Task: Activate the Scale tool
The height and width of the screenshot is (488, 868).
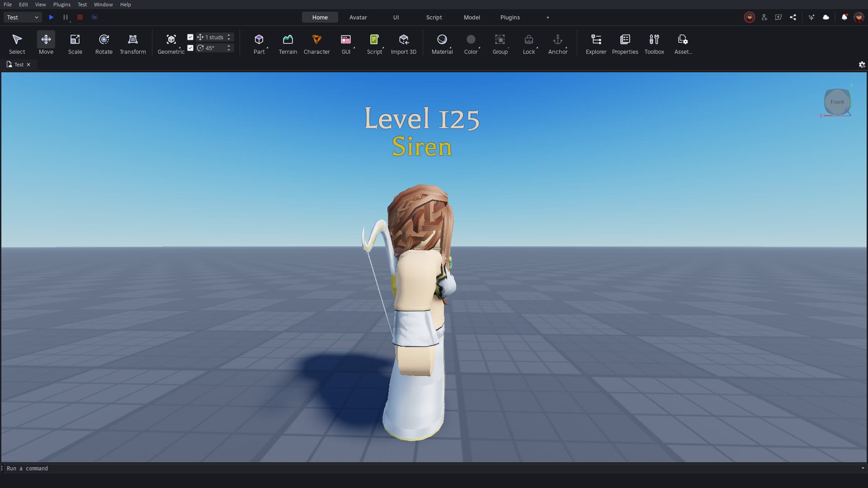Action: click(x=75, y=44)
